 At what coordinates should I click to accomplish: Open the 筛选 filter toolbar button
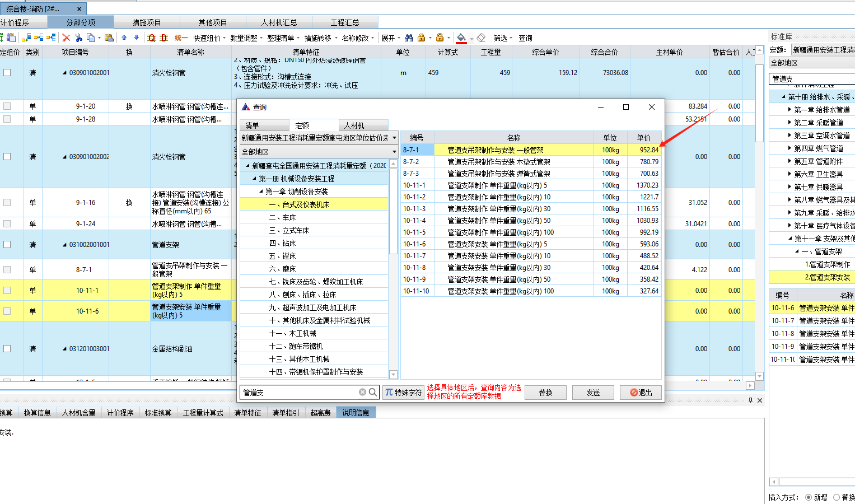coord(502,38)
